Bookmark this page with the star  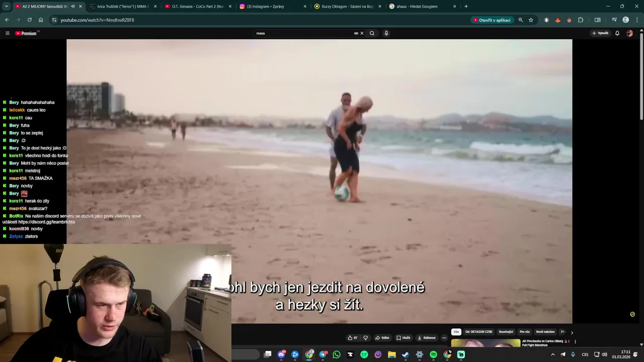point(531,20)
